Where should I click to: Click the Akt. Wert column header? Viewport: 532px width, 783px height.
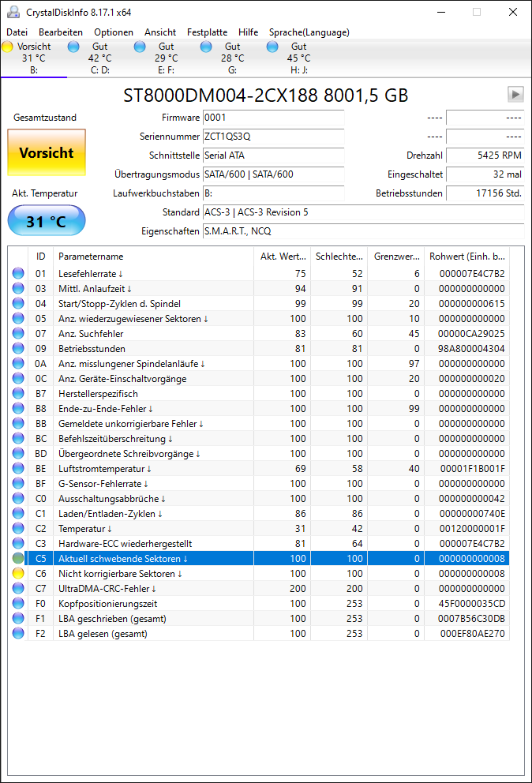(283, 257)
